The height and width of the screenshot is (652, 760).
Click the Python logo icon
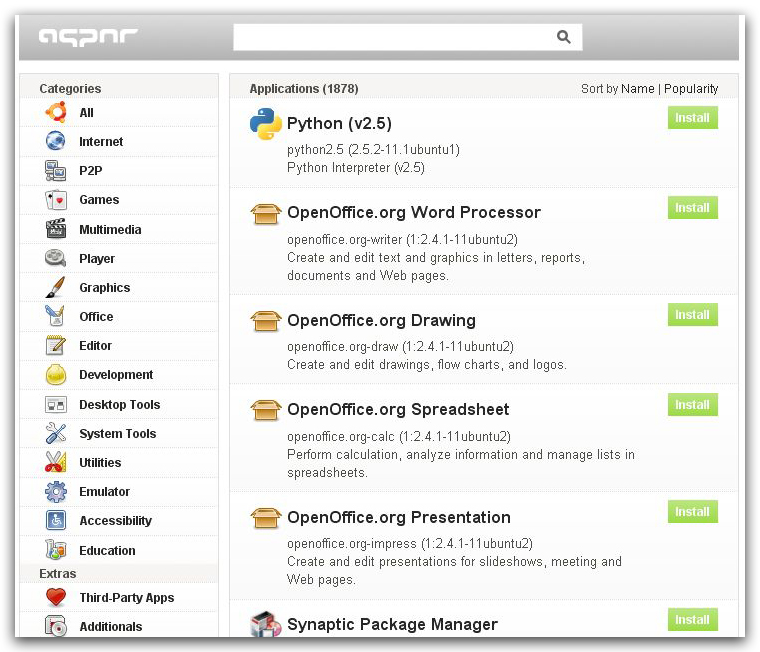tap(266, 124)
